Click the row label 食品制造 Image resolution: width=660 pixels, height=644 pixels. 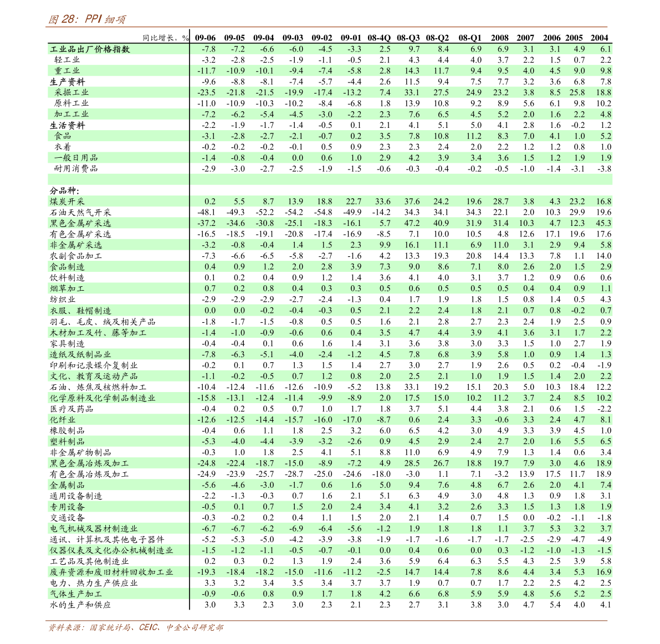pyautogui.click(x=67, y=267)
